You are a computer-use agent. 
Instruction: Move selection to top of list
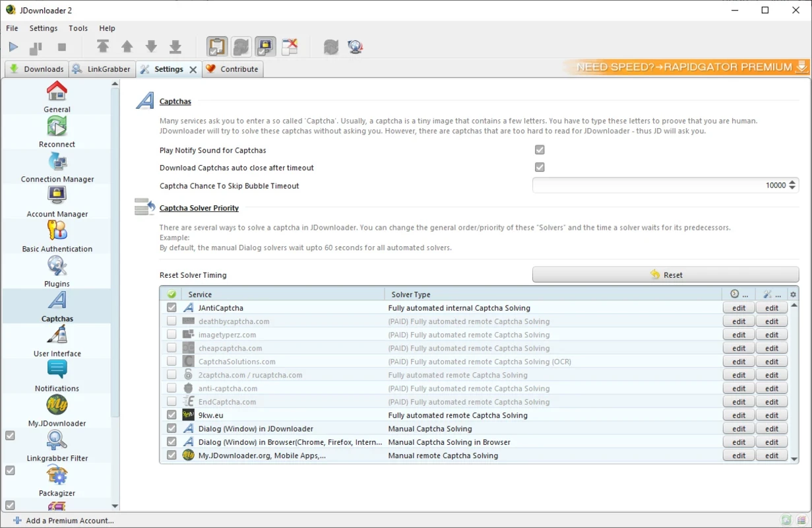click(103, 47)
